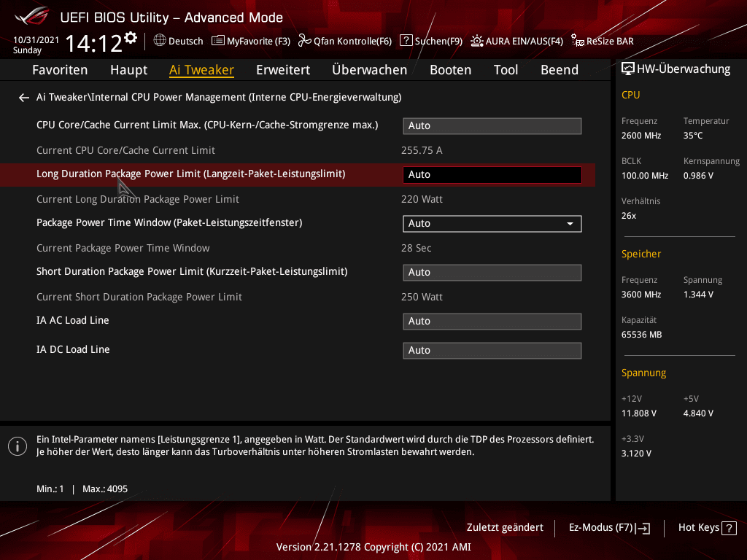Go back using the left arrow icon
This screenshot has height=560, width=747.
click(x=24, y=98)
